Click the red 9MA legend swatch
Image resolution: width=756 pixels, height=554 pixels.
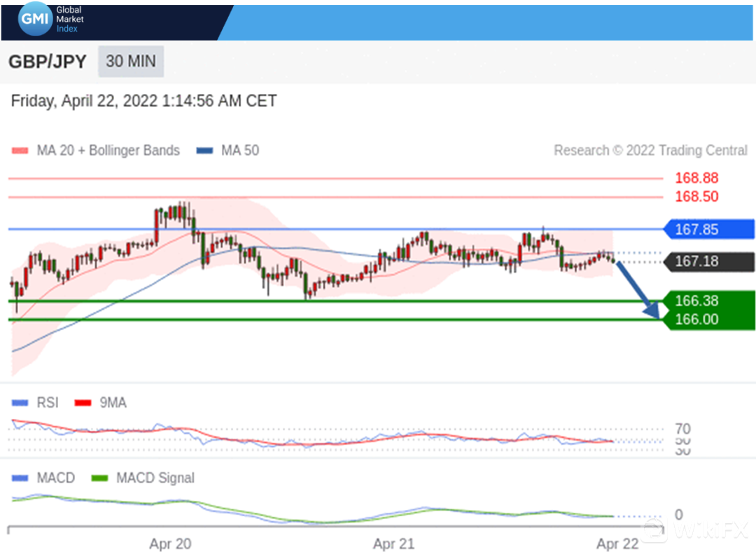pos(83,403)
